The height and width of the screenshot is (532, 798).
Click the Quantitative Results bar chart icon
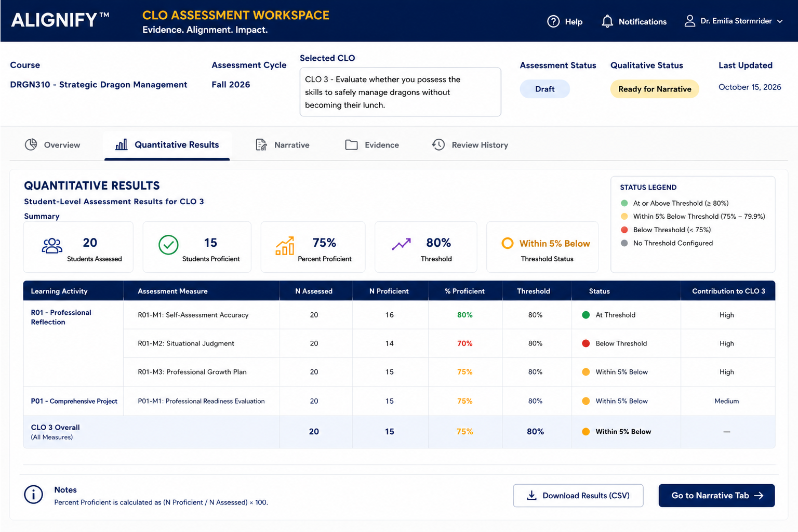pyautogui.click(x=121, y=144)
